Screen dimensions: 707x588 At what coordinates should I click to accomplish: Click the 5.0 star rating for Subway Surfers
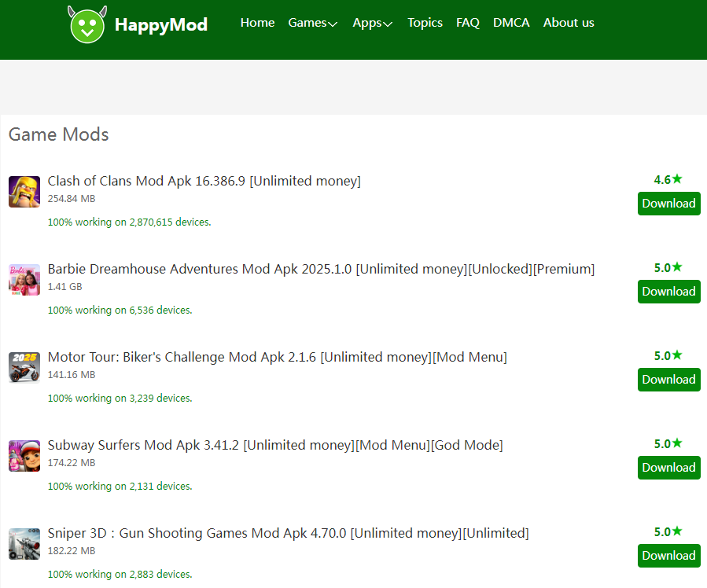[x=668, y=443]
